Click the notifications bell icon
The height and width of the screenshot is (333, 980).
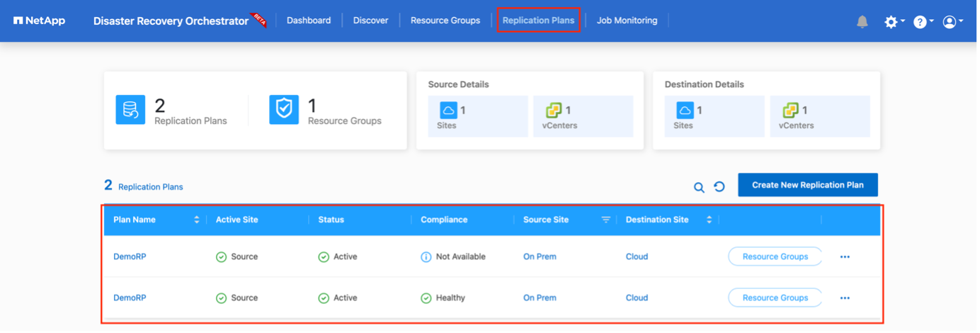coord(862,22)
